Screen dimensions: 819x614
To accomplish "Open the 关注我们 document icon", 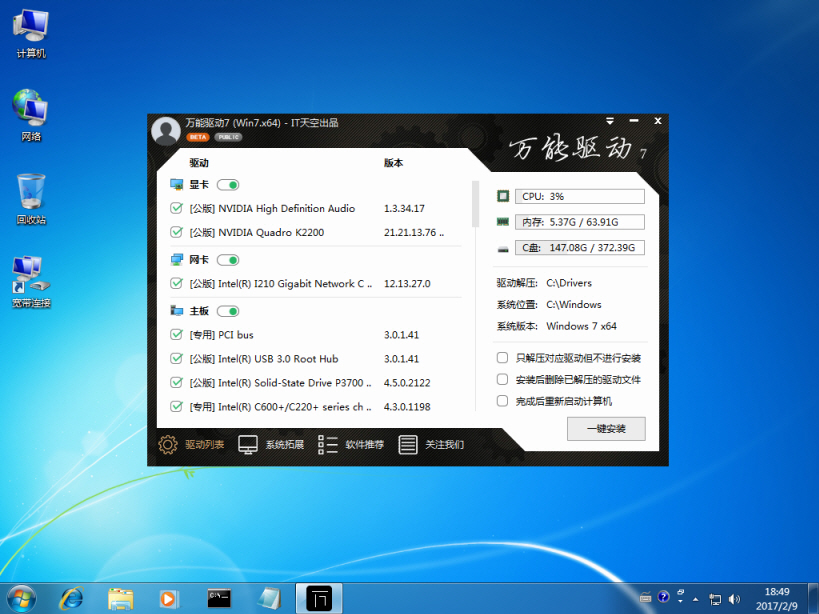I will [x=407, y=444].
